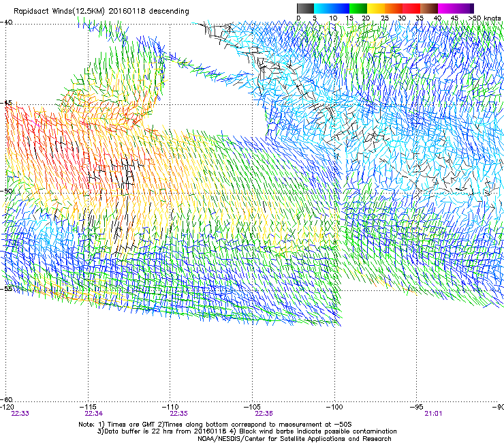Click the dark blue 10-15 knots legend segment
Viewport: 504px width, 443px height.
tap(341, 8)
